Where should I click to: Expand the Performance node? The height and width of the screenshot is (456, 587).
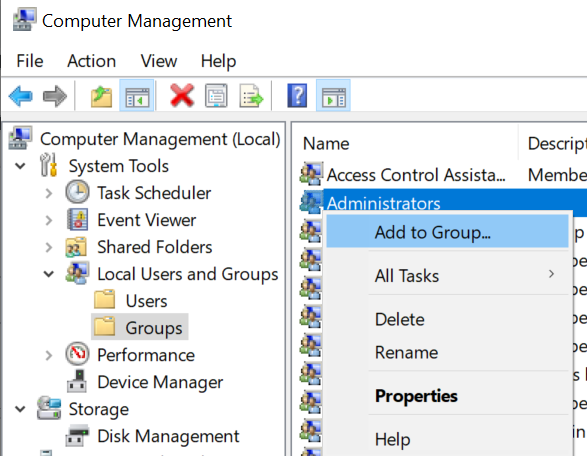49,355
